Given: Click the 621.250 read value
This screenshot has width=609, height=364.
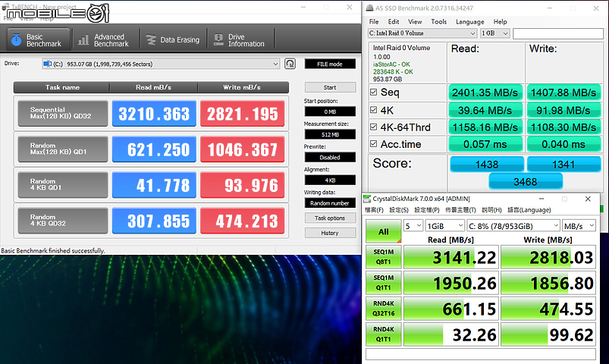Looking at the screenshot, I should [x=154, y=149].
